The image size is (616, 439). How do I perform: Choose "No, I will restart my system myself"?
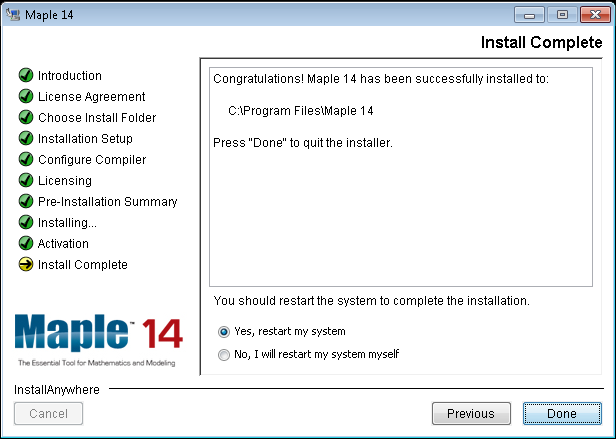coord(224,354)
